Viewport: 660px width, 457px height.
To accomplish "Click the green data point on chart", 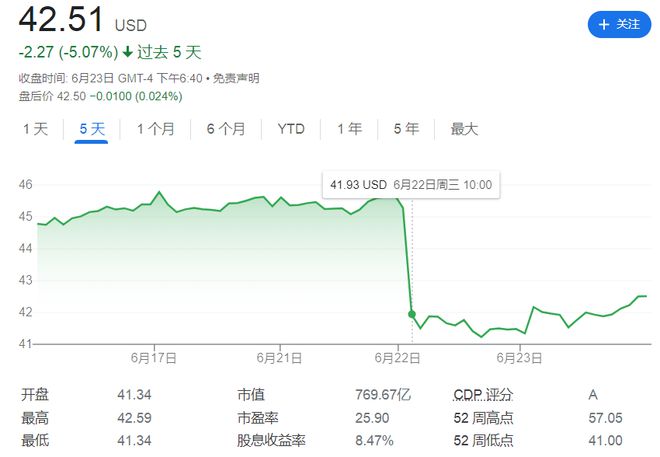I will pos(412,314).
